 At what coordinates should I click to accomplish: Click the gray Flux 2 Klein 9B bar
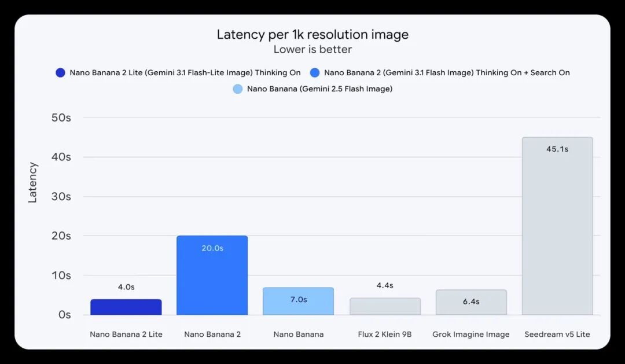pyautogui.click(x=385, y=306)
